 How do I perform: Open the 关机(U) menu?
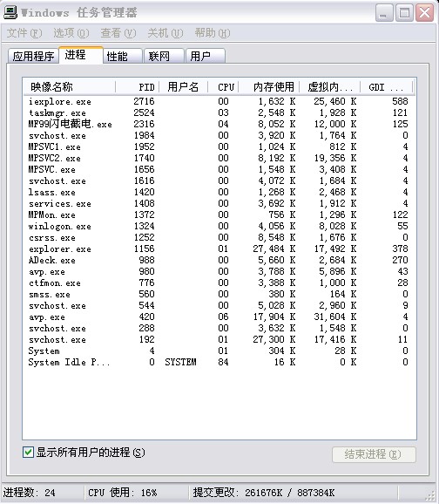pyautogui.click(x=165, y=33)
